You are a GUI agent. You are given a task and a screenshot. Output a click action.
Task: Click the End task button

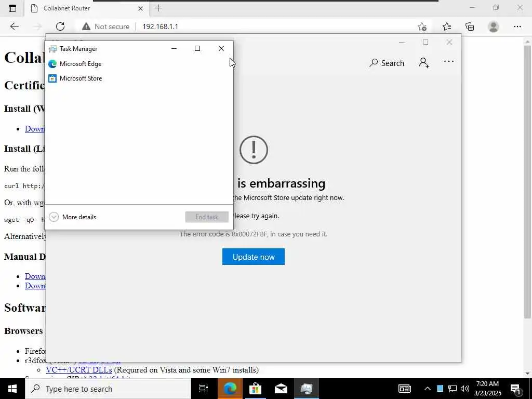point(207,217)
